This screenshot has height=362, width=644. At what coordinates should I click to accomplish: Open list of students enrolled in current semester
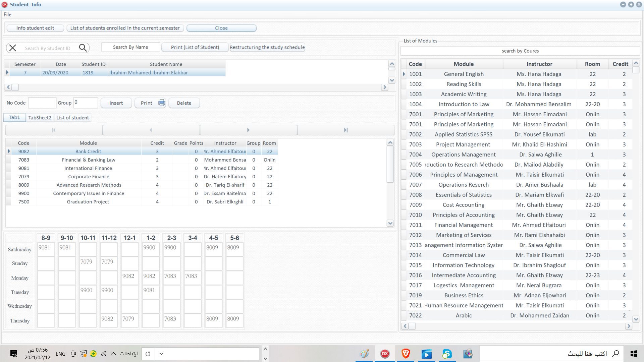[x=125, y=28]
